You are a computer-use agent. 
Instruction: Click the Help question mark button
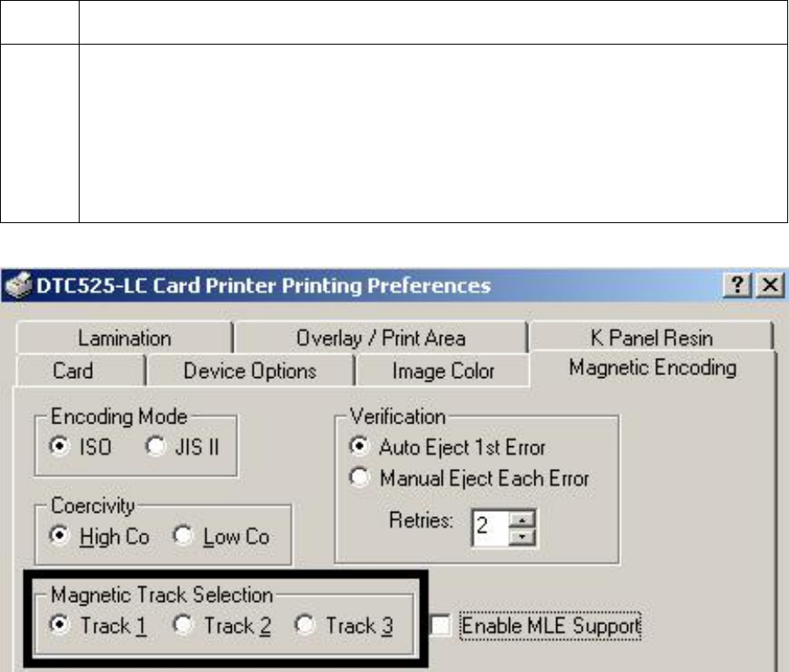click(737, 285)
